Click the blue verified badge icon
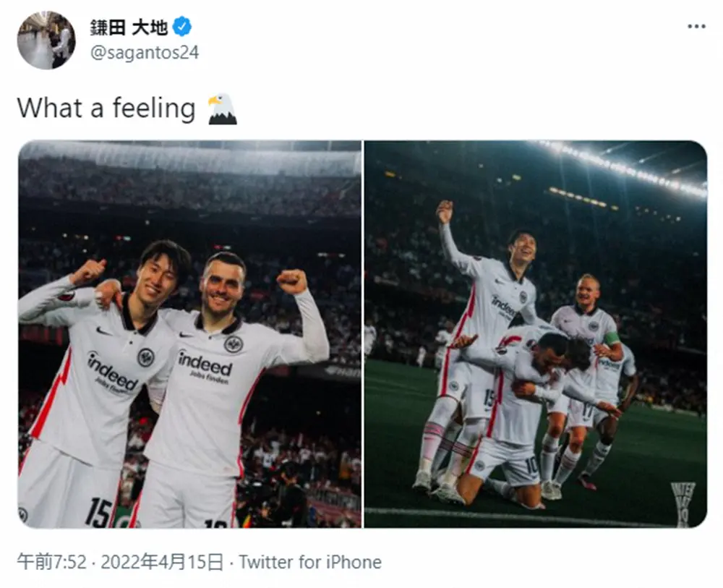The width and height of the screenshot is (723, 588). tap(182, 27)
